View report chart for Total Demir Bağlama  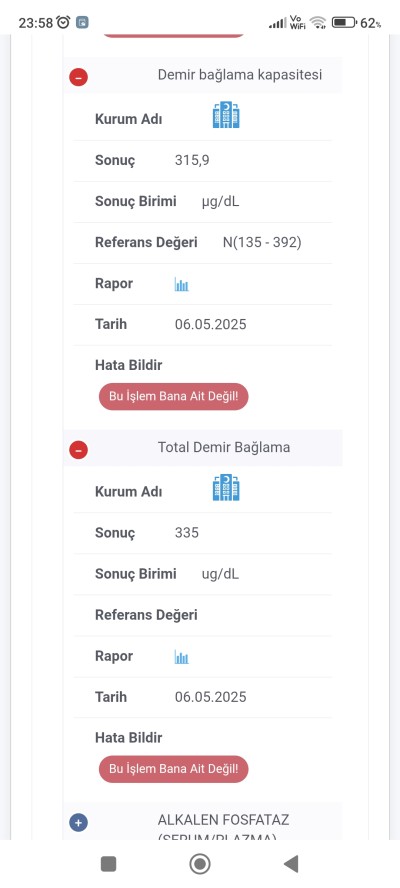(181, 657)
